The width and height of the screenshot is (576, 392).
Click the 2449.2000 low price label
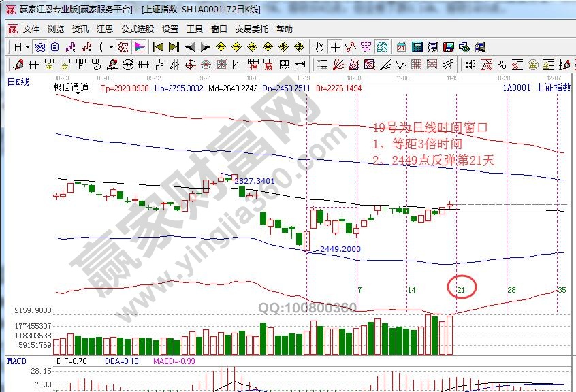coord(340,249)
